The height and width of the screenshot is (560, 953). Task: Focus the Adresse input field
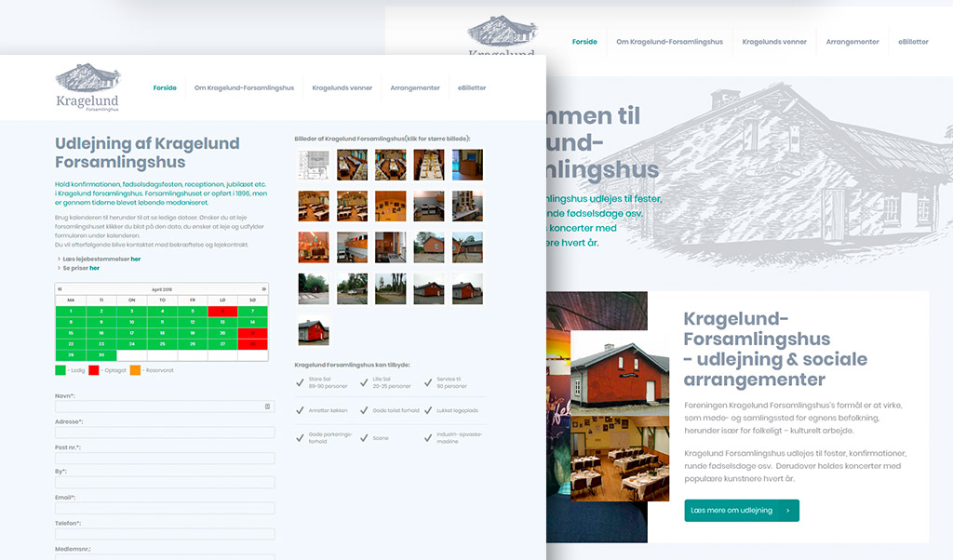165,433
